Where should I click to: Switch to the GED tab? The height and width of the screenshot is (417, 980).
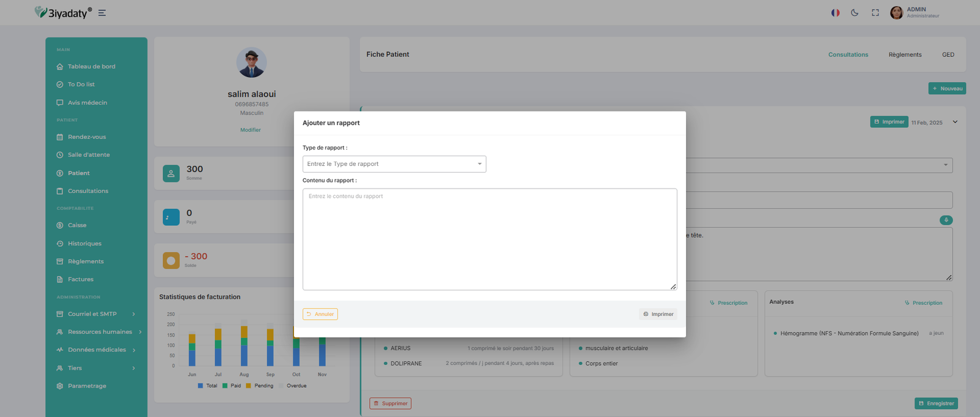tap(948, 55)
